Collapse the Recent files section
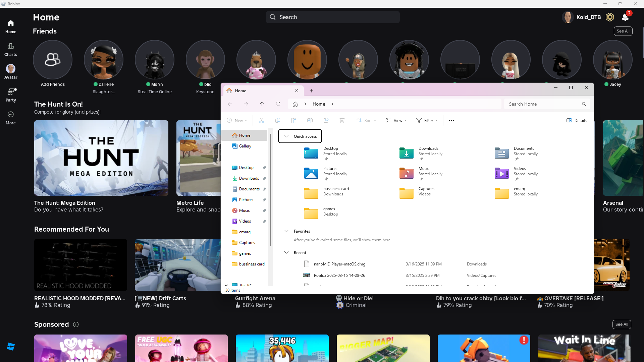The width and height of the screenshot is (644, 362). [x=286, y=253]
